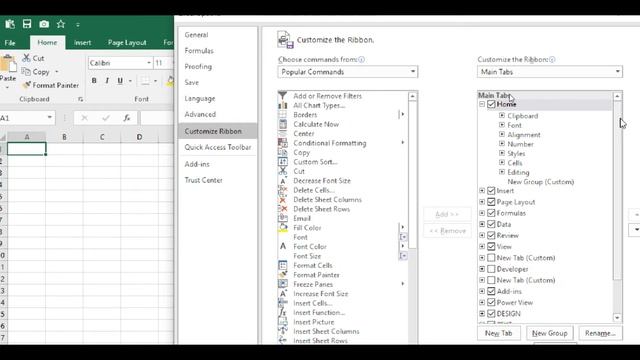640x360 pixels.
Task: Select New Group (Custom) under Home
Action: (540, 182)
